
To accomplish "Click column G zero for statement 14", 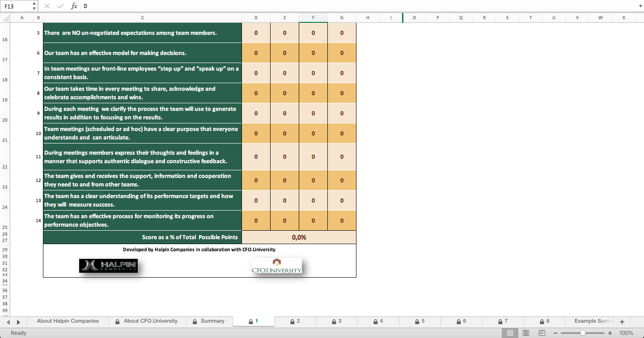I will 342,220.
